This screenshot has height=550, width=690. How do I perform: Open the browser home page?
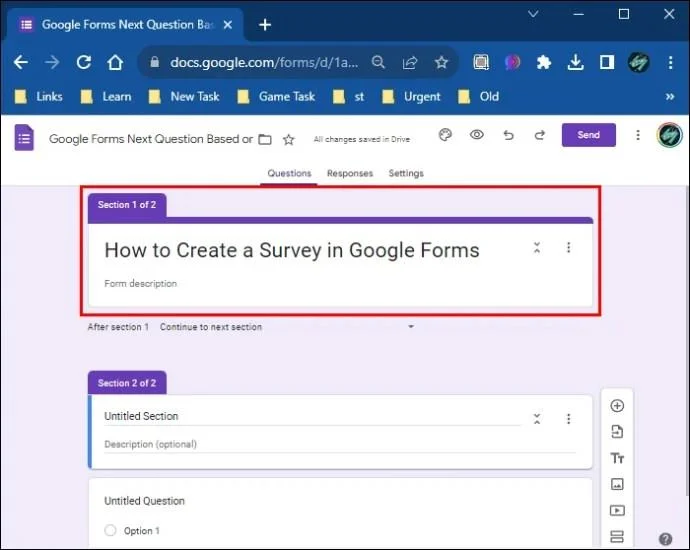(115, 62)
